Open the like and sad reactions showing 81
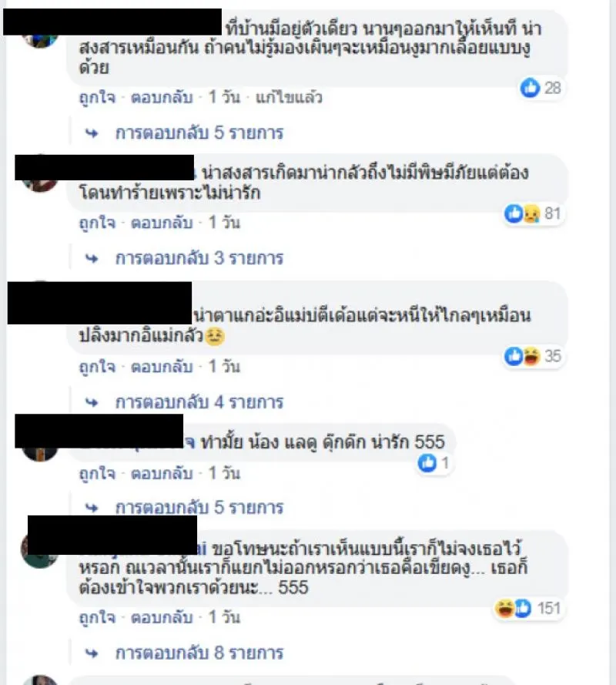 point(533,213)
